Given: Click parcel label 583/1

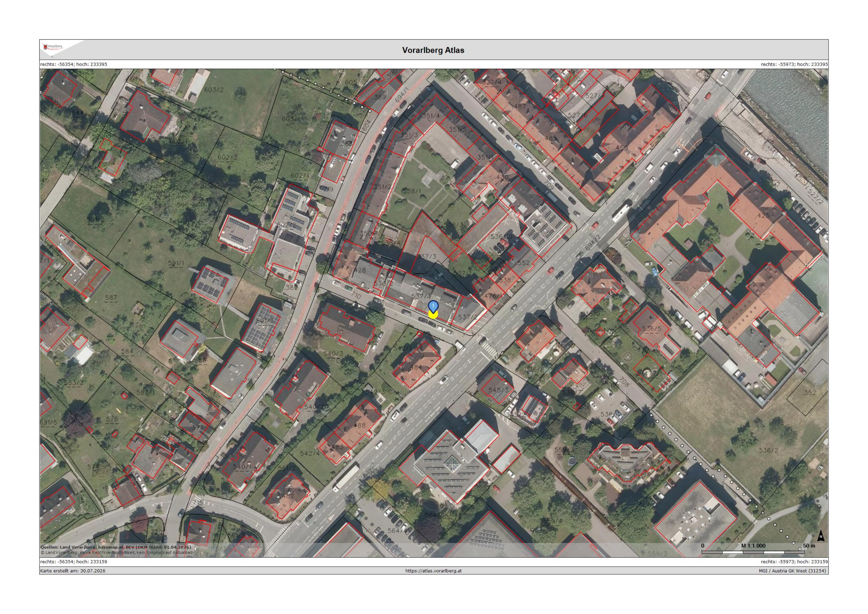Looking at the screenshot, I should (145, 393).
